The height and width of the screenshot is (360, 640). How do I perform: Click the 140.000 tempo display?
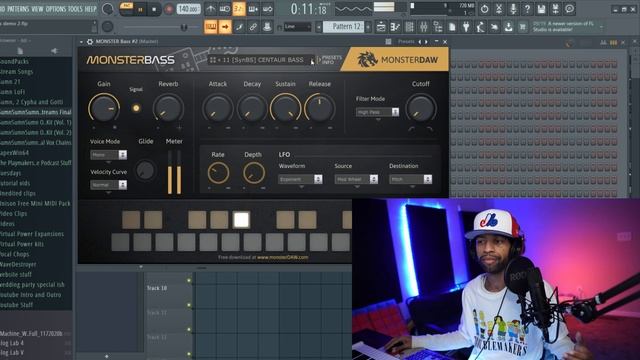(189, 9)
